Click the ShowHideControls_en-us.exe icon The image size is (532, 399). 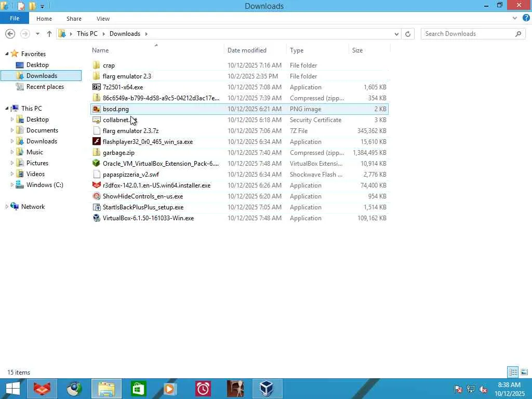coord(96,196)
